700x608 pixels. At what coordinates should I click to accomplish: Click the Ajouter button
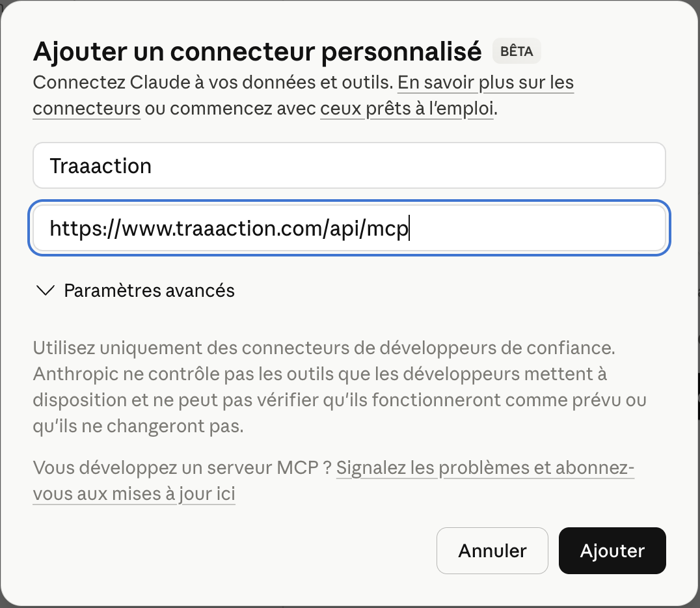tap(612, 551)
